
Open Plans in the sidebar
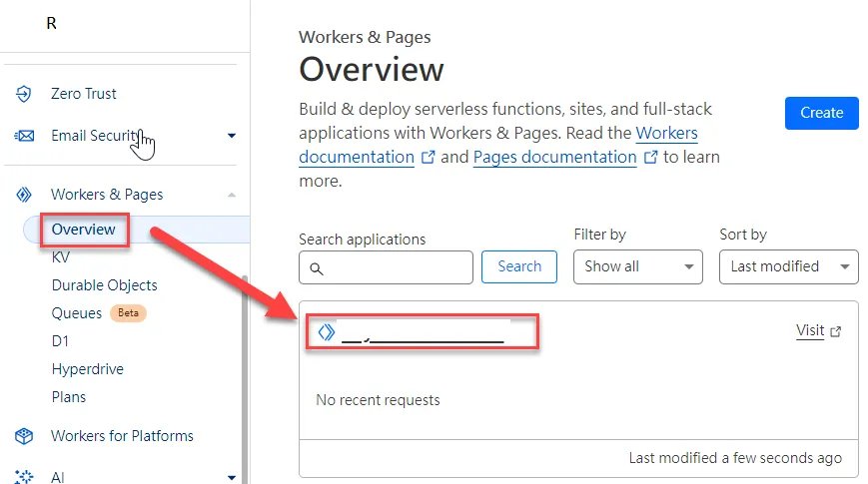(69, 397)
